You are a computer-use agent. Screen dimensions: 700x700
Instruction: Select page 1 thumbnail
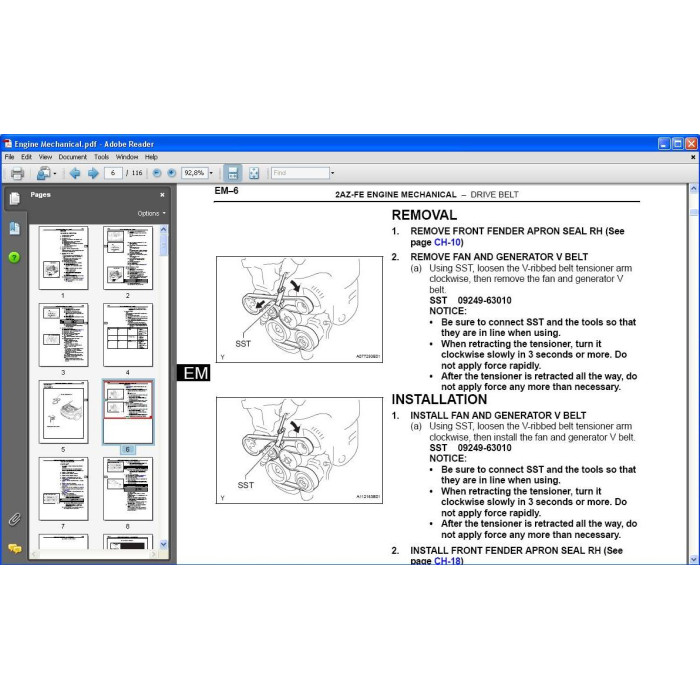pos(63,258)
